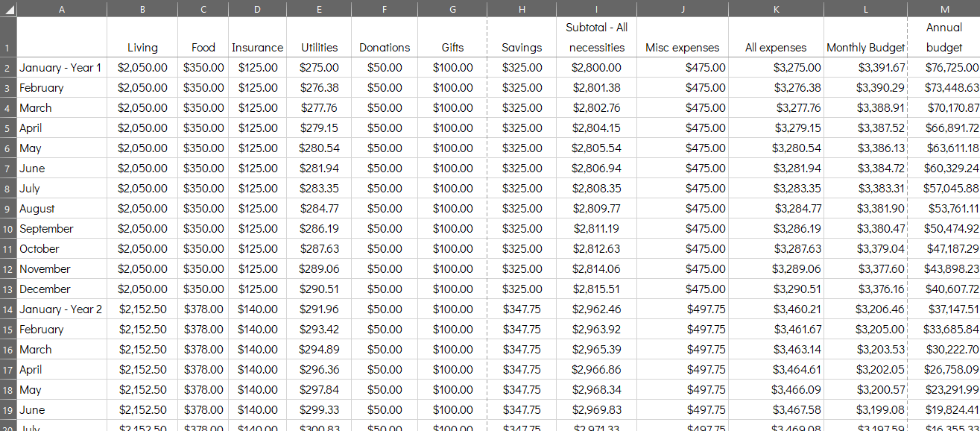
Task: Select the 'Annual budget' header cell
Action: 944,37
